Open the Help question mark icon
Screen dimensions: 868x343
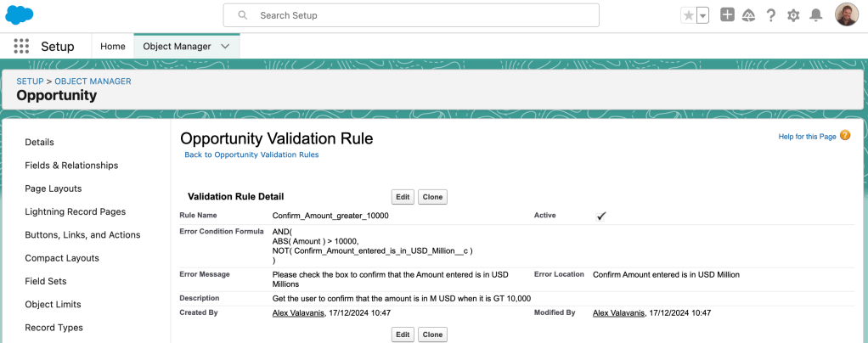click(x=771, y=15)
